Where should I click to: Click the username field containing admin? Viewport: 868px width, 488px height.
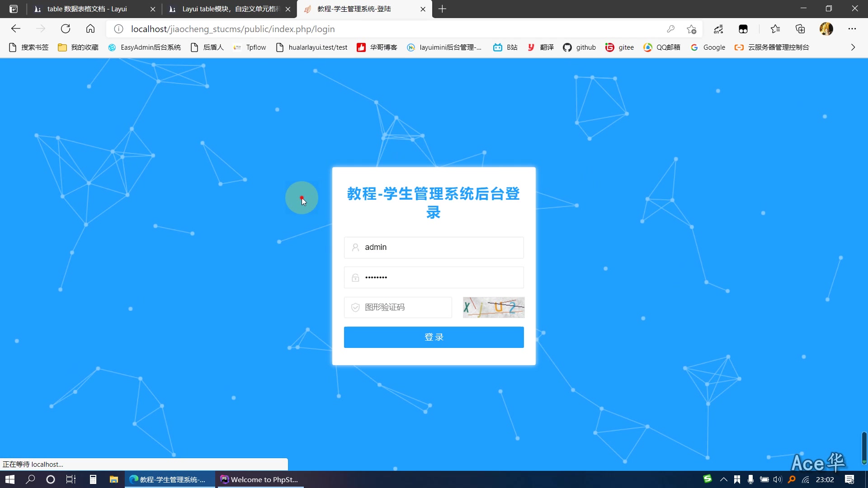[x=434, y=248]
